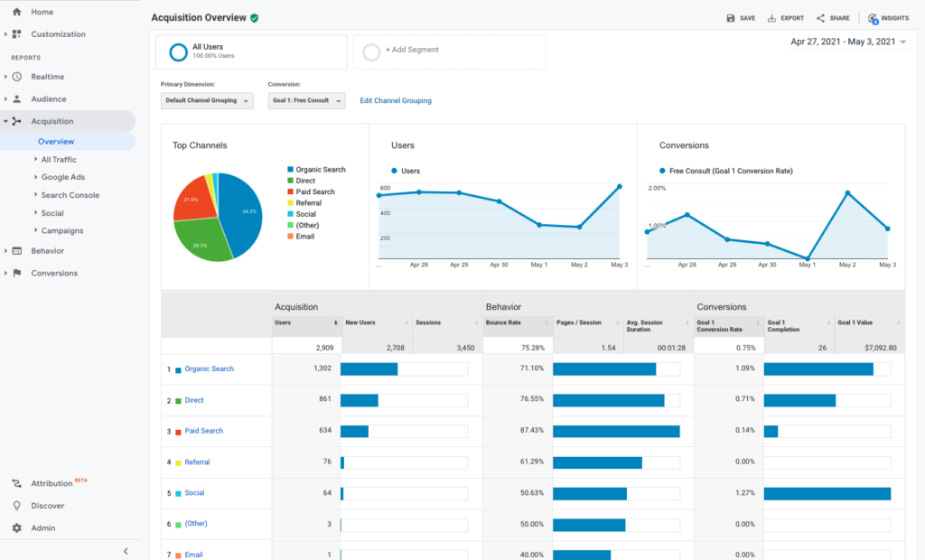Expand the Google Ads submenu
The width and height of the screenshot is (925, 560).
click(x=62, y=177)
